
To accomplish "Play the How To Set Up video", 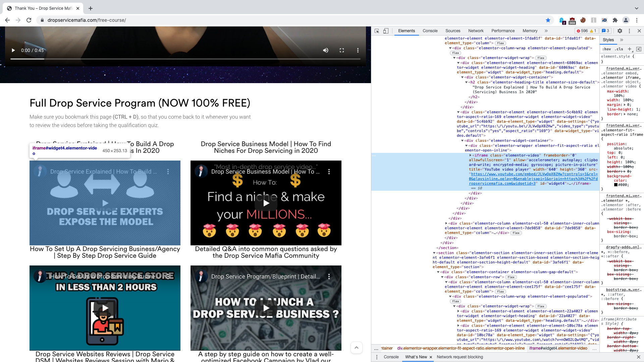I will coord(105,308).
